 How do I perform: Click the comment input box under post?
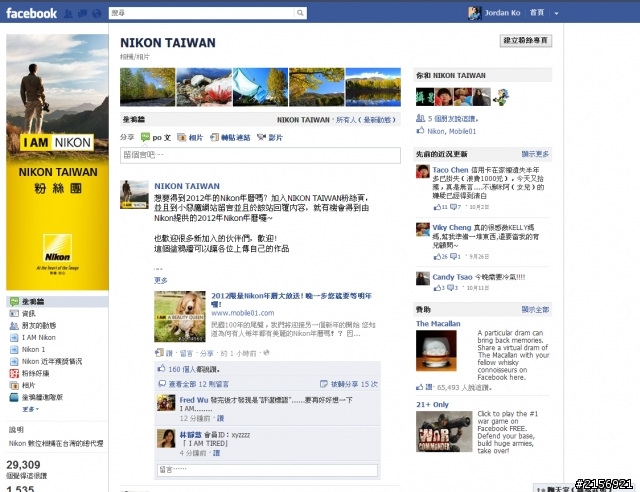click(267, 470)
